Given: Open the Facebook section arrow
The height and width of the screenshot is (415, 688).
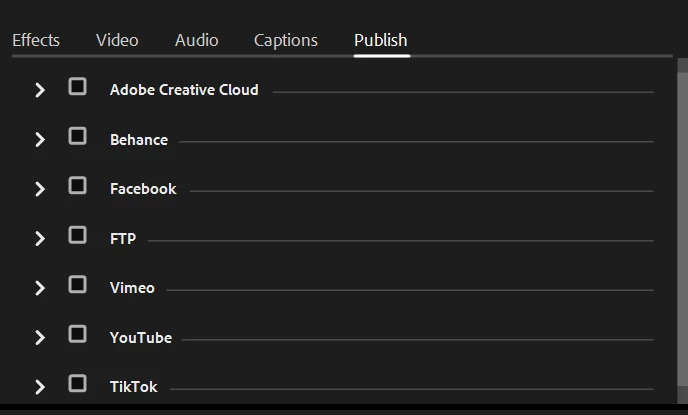Looking at the screenshot, I should [40, 189].
